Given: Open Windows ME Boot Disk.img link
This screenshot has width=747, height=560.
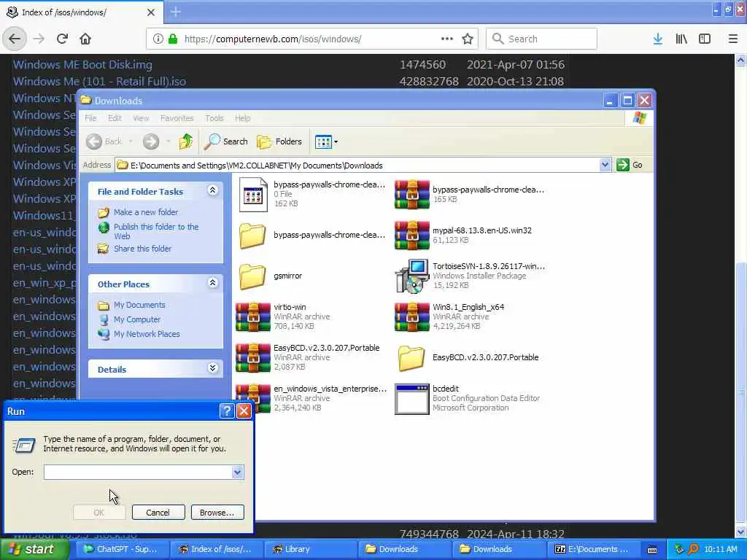Looking at the screenshot, I should coord(82,64).
